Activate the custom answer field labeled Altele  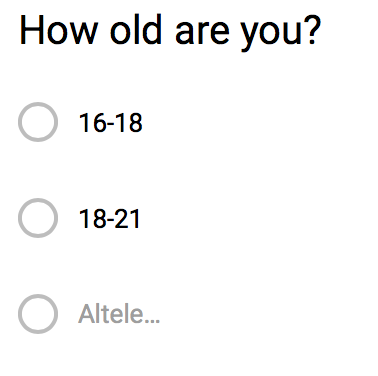coord(119,314)
